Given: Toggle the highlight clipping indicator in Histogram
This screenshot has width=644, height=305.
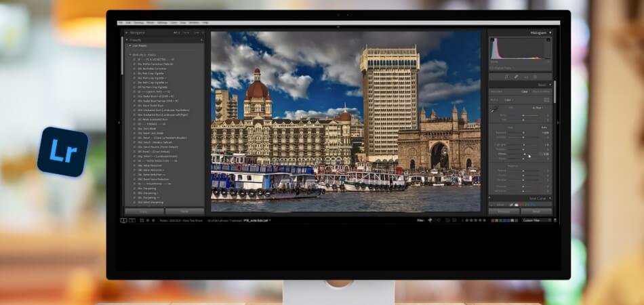Looking at the screenshot, I should [548, 39].
